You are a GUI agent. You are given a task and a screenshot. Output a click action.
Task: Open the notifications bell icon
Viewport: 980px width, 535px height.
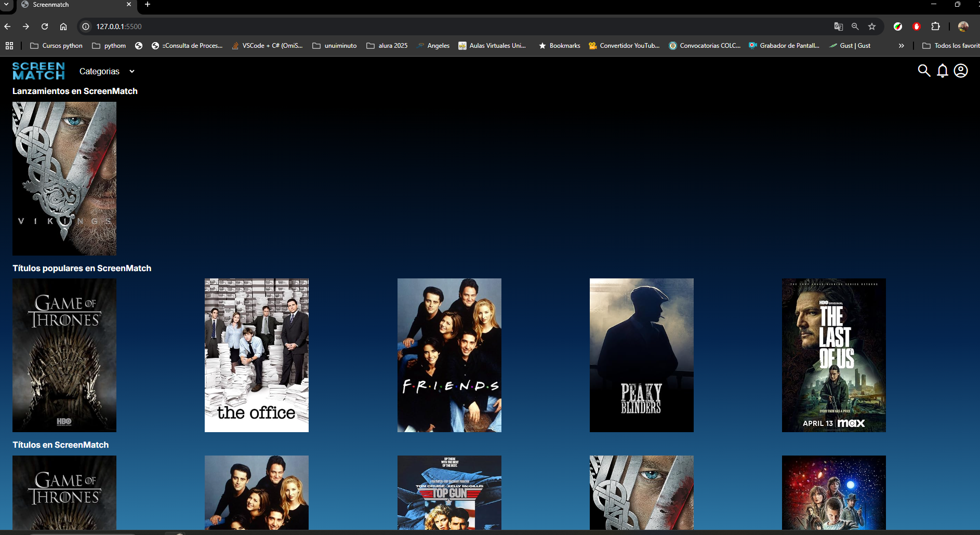pyautogui.click(x=943, y=71)
